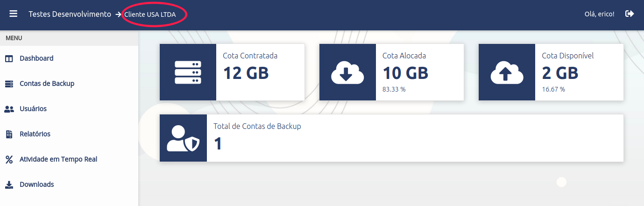The image size is (644, 206).
Task: Click the Cota Disponível cloud upload icon
Action: coord(507,72)
